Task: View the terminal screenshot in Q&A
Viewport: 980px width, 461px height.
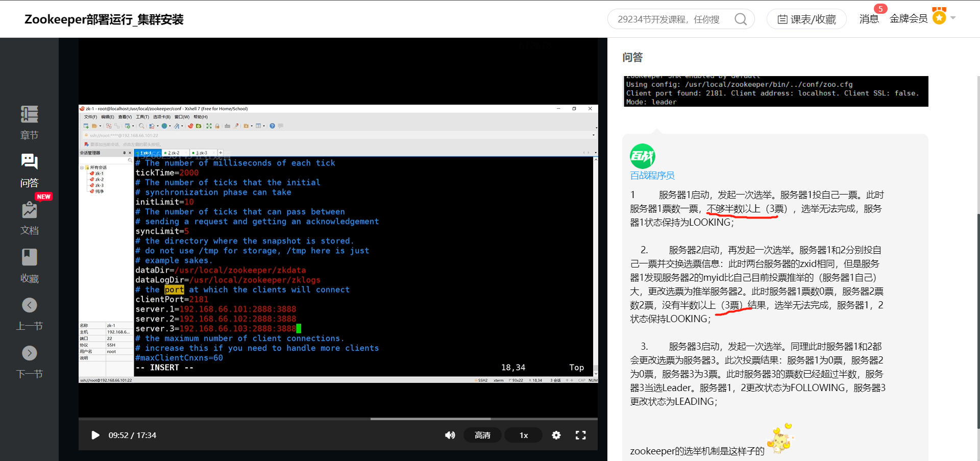Action: coord(776,91)
